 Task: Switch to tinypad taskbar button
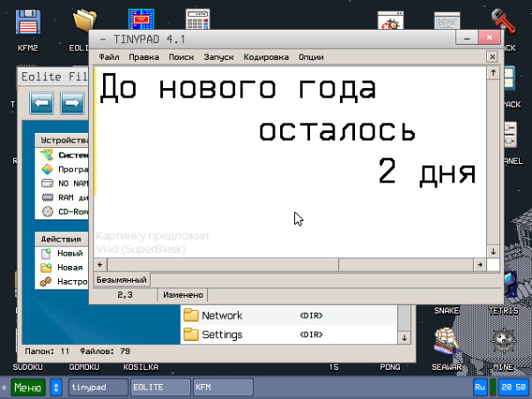[x=99, y=388]
